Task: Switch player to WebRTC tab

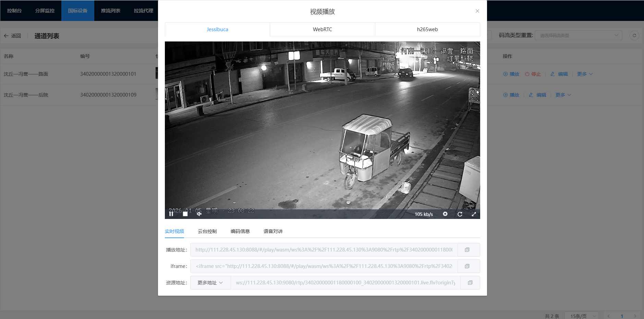Action: tap(322, 29)
